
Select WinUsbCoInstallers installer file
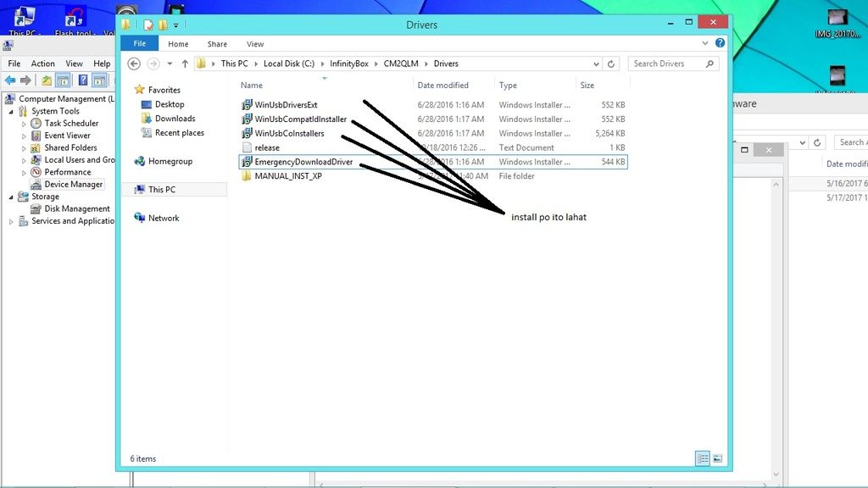click(289, 133)
